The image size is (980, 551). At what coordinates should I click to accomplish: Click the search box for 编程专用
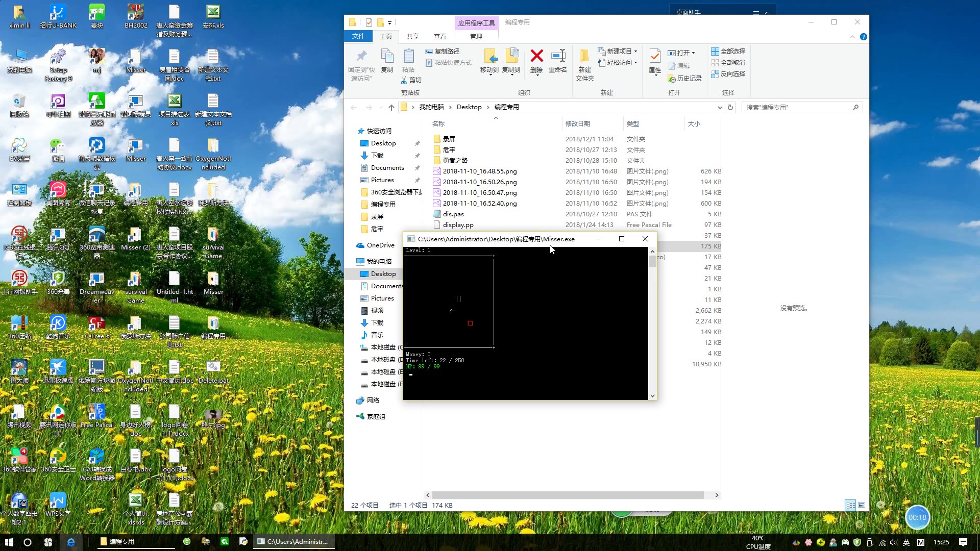click(x=796, y=107)
